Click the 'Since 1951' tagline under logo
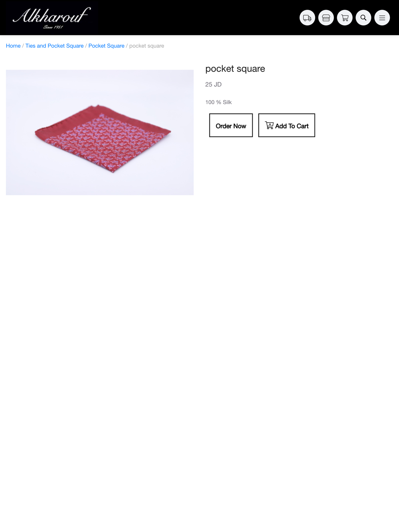399x532 pixels. coord(53,27)
